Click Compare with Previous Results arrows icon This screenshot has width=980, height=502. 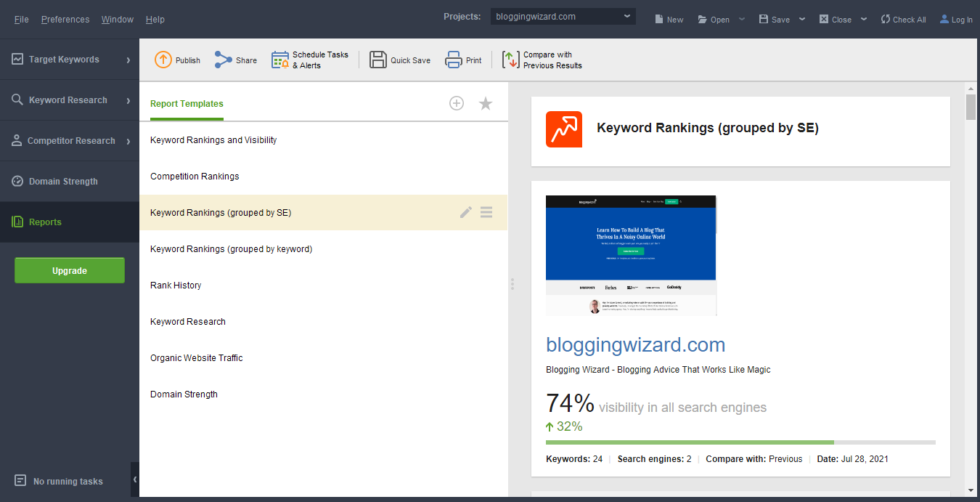511,60
